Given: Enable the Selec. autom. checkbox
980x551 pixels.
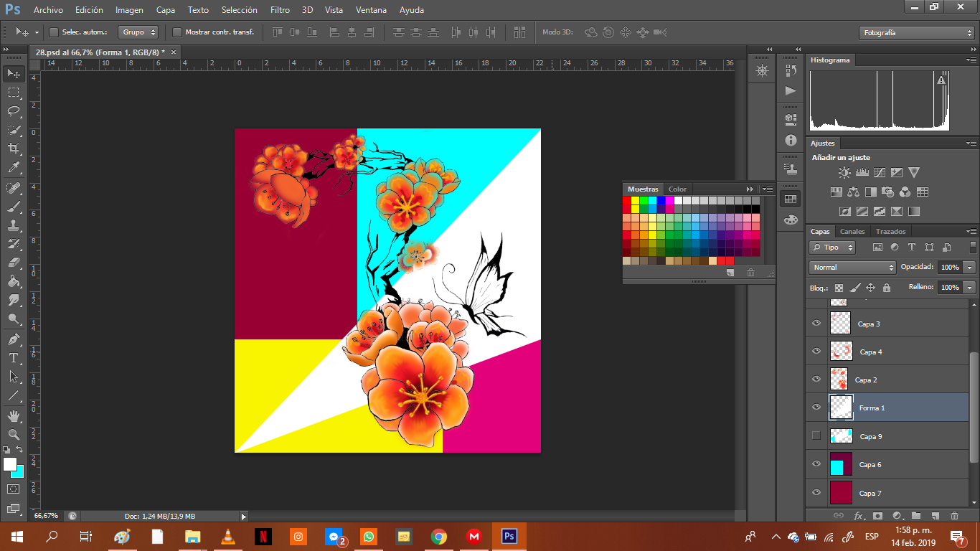Looking at the screenshot, I should 54,32.
